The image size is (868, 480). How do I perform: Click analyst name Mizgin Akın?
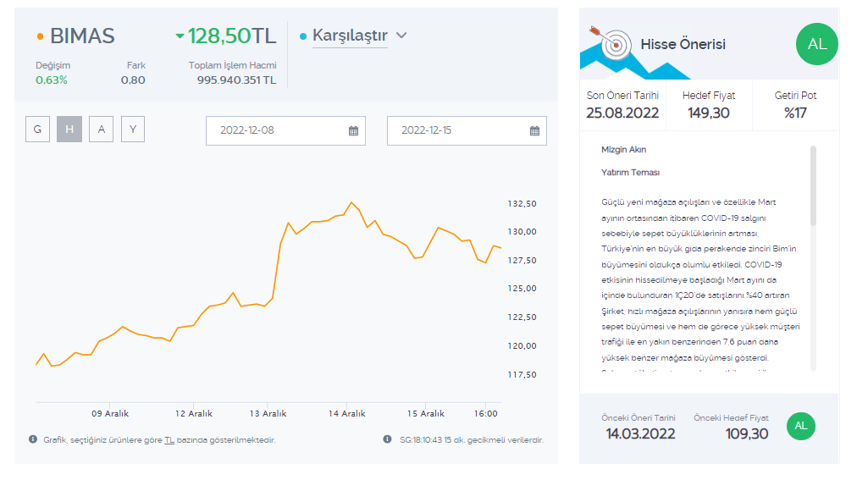(x=624, y=150)
